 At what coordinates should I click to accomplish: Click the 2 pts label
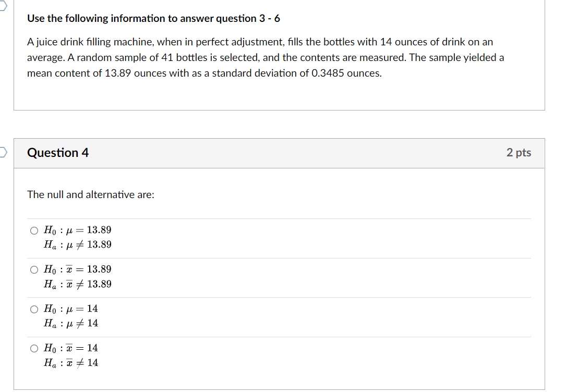coord(519,153)
